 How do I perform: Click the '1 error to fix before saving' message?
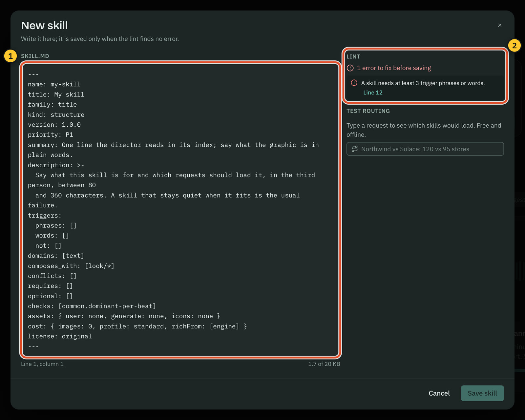tap(394, 68)
